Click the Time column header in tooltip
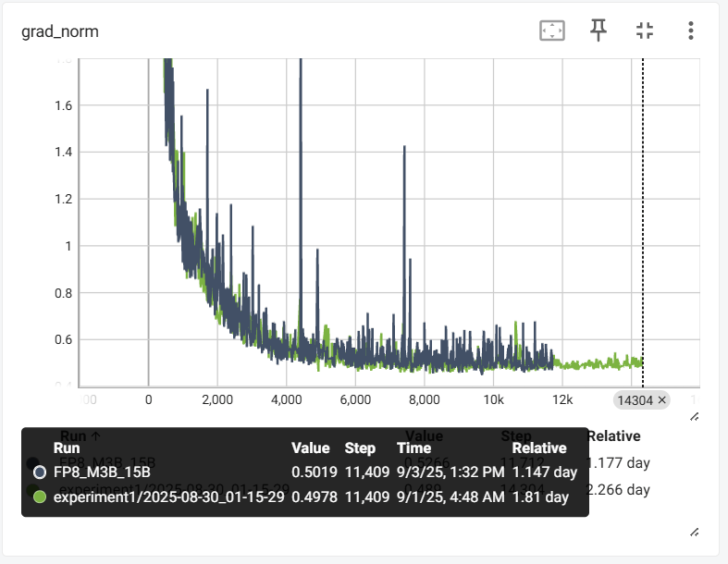Viewport: 728px width, 564px height. pos(413,448)
